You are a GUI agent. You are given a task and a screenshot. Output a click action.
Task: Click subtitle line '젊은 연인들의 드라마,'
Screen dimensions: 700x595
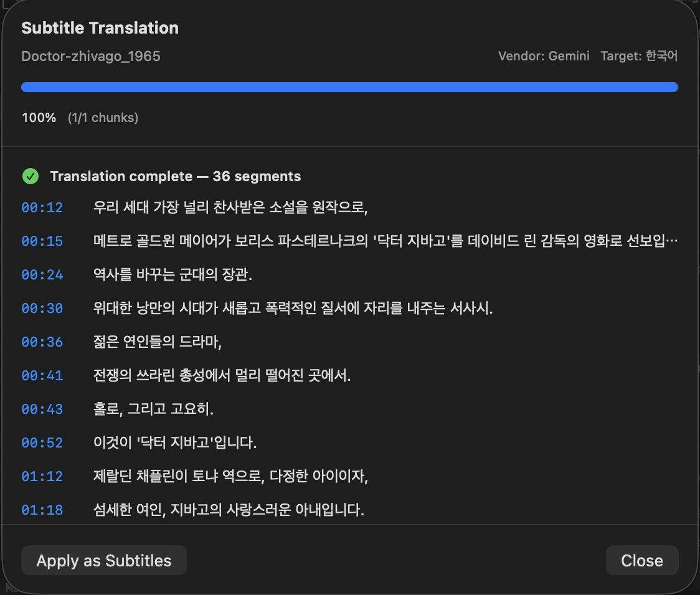[x=158, y=342]
